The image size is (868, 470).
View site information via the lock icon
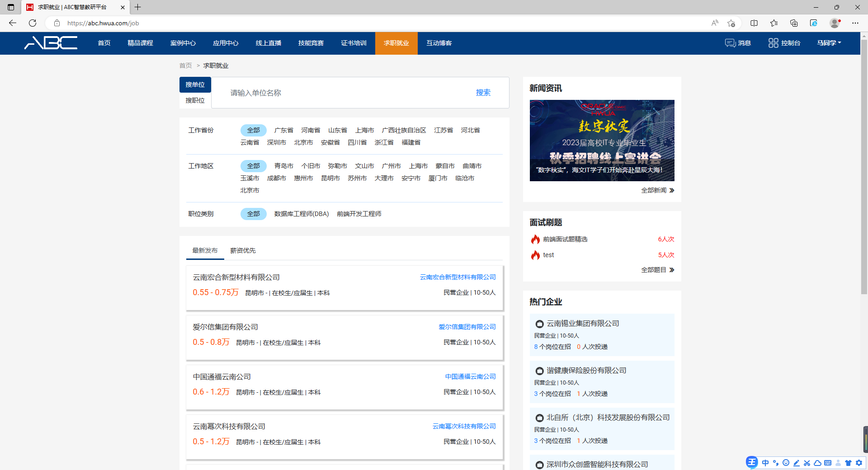point(57,23)
